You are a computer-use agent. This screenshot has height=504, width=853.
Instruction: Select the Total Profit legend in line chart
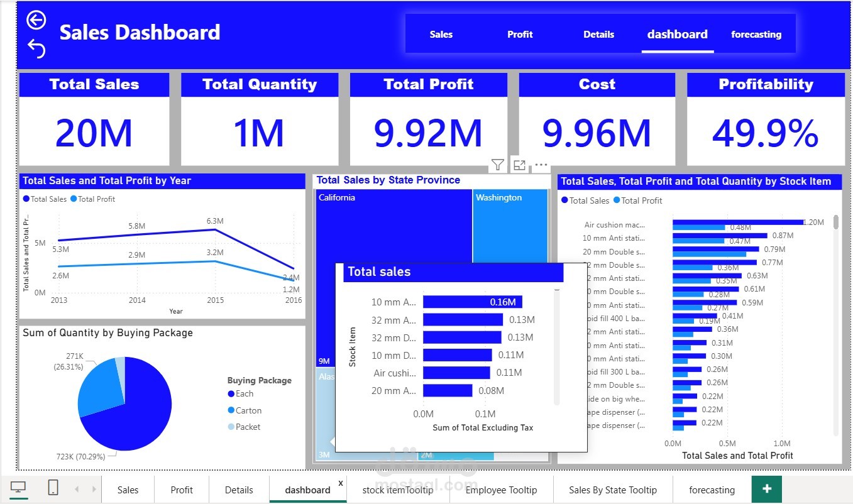[x=93, y=199]
